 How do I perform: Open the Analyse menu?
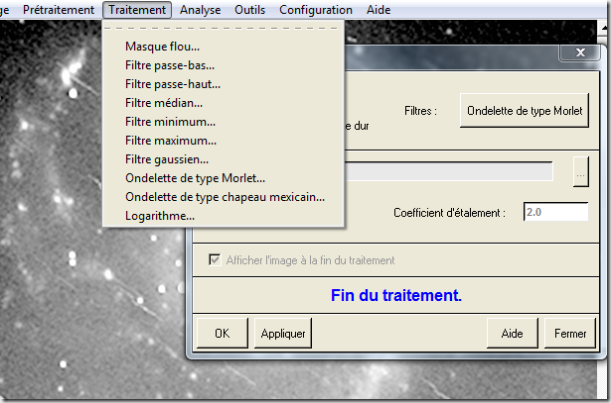[201, 9]
